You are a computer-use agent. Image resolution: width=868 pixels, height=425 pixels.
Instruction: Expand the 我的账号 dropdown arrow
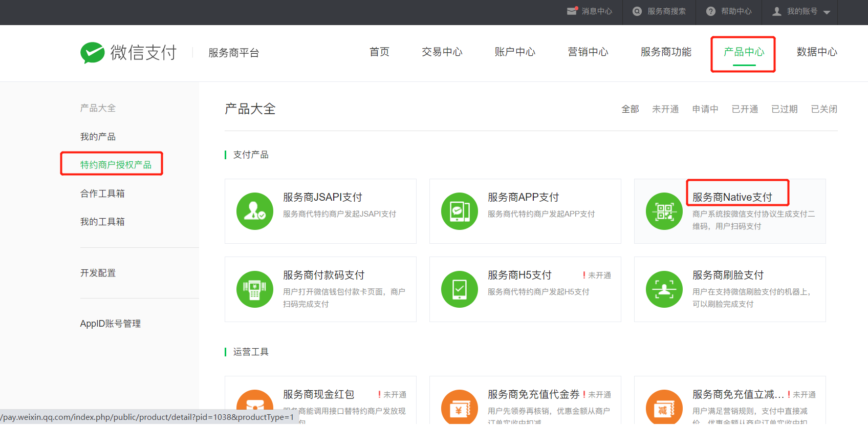(827, 12)
